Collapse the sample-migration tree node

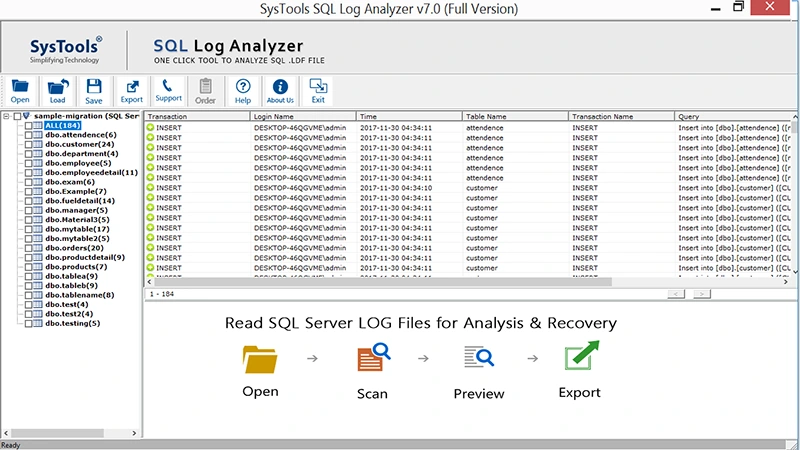point(7,116)
